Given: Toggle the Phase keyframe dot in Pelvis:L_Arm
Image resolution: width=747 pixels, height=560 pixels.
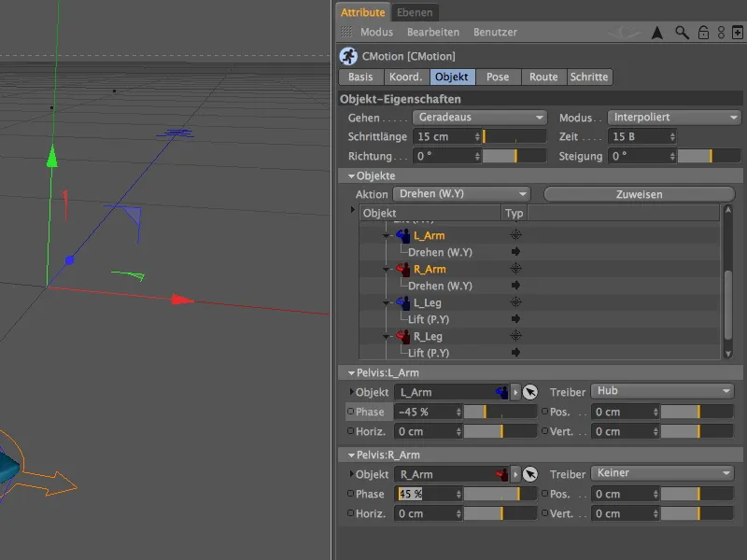Looking at the screenshot, I should tap(351, 411).
